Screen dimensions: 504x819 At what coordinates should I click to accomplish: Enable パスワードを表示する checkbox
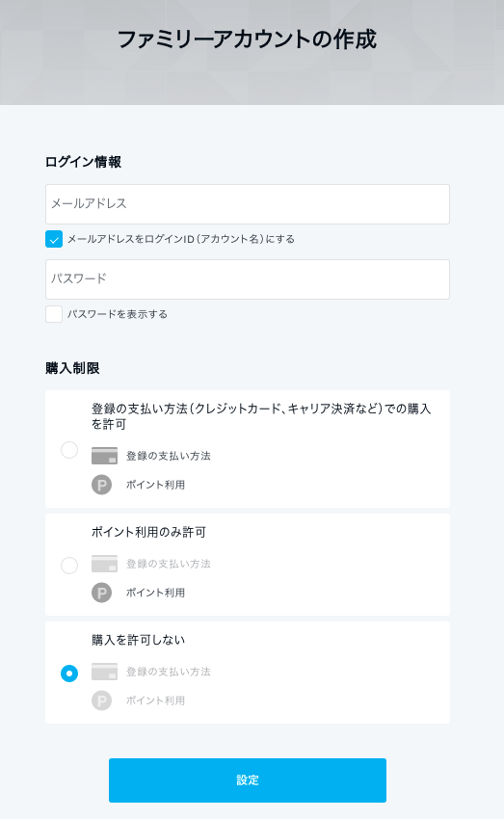coord(54,314)
